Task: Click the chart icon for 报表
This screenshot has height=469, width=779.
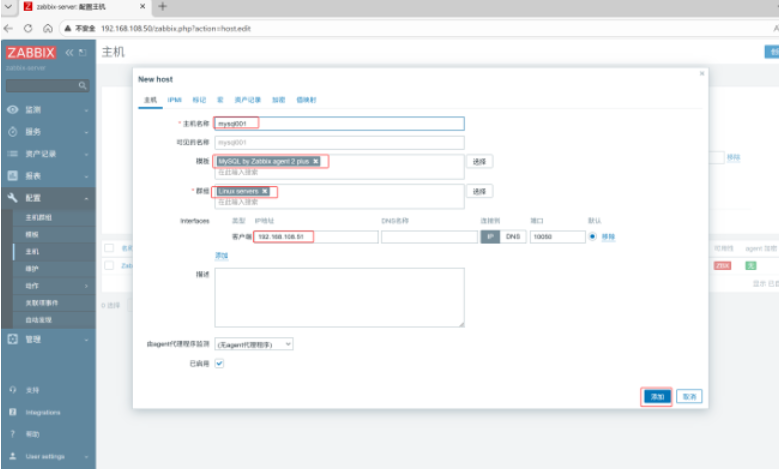Action: coord(13,176)
